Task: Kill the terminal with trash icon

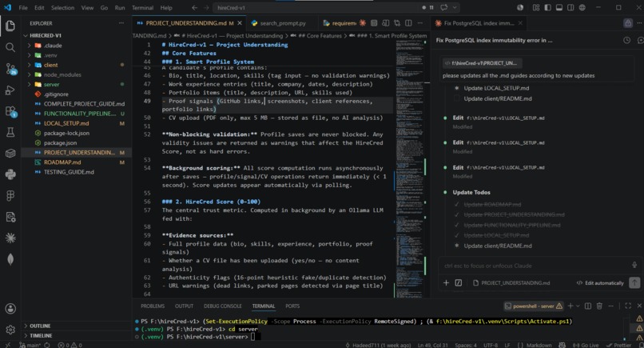Action: [x=599, y=306]
